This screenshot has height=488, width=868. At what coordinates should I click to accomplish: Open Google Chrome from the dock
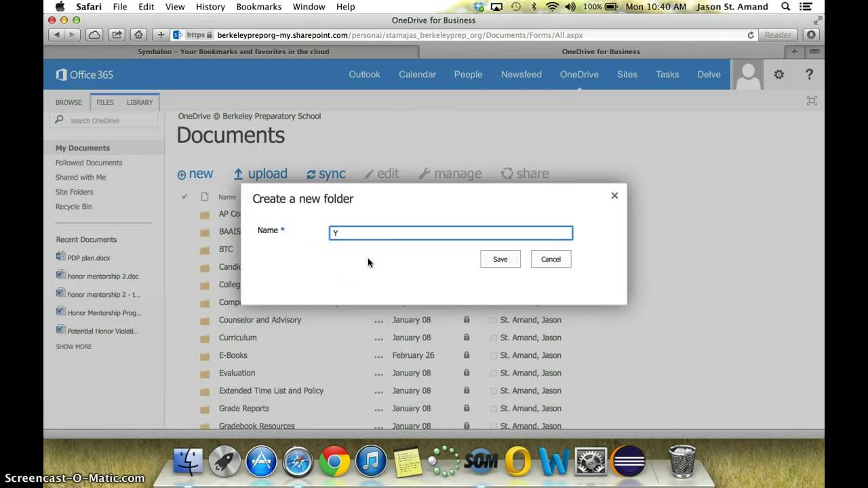[x=334, y=462]
